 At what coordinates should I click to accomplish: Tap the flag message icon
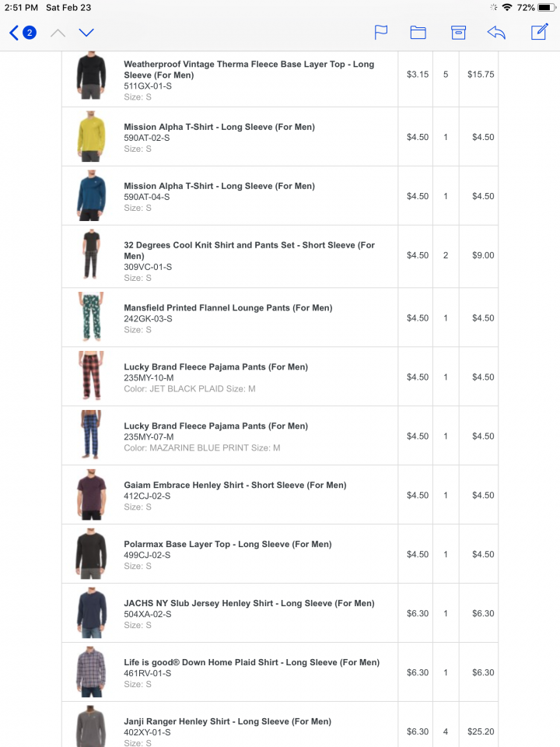coord(381,33)
